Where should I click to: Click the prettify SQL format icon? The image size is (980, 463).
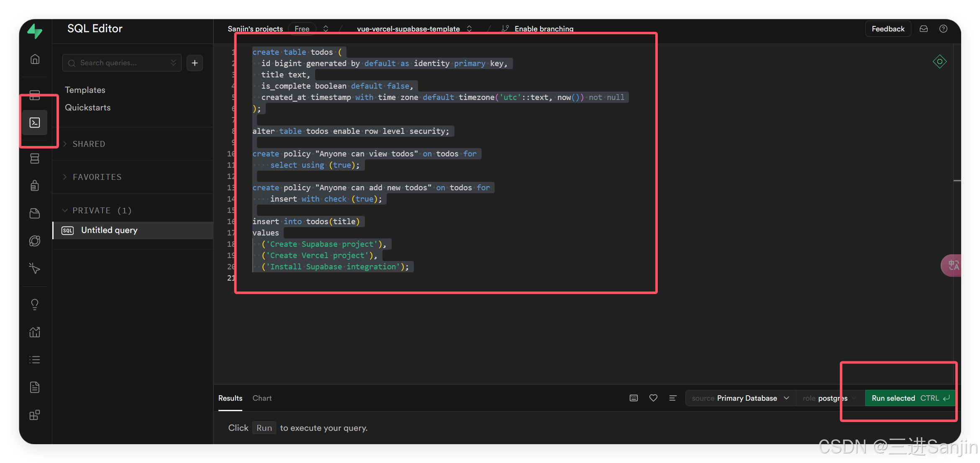[673, 398]
